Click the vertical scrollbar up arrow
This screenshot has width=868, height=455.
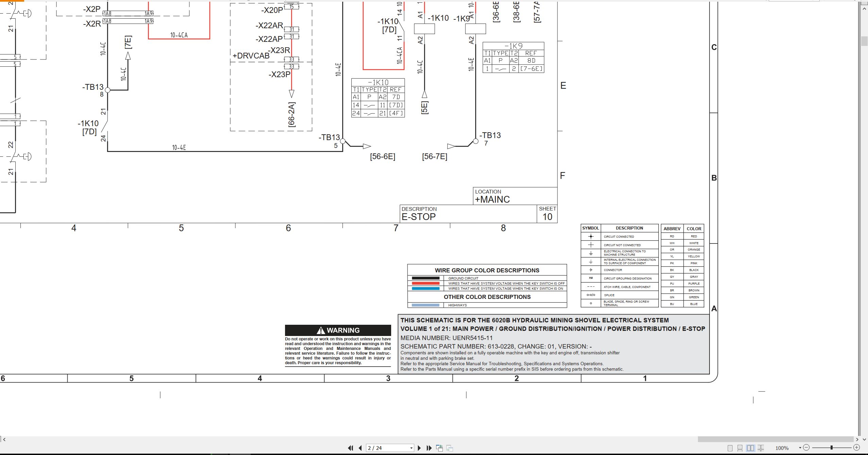[864, 9]
